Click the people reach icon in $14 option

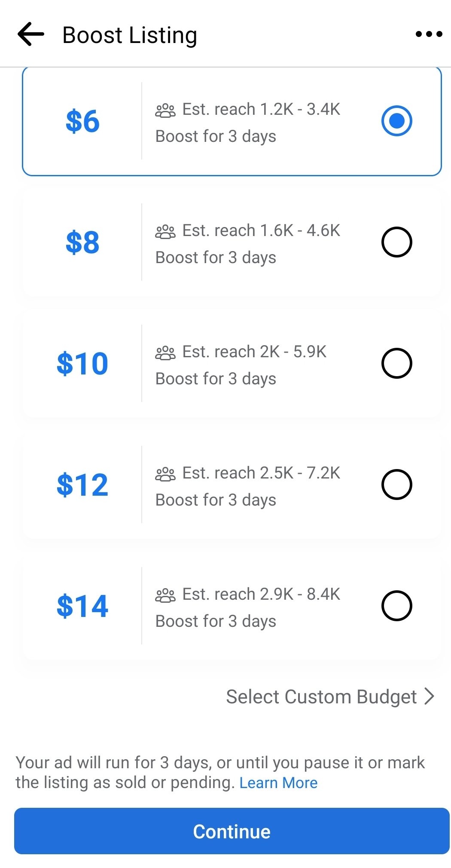165,595
